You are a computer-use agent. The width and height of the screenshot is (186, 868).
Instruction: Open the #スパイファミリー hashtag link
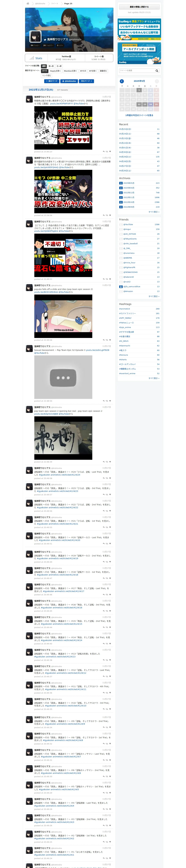click(x=128, y=314)
